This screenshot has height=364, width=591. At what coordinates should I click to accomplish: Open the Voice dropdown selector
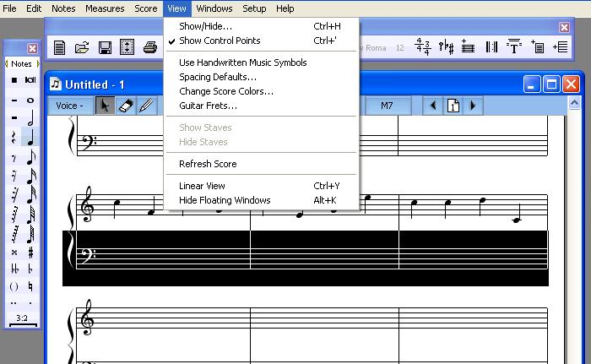click(69, 106)
